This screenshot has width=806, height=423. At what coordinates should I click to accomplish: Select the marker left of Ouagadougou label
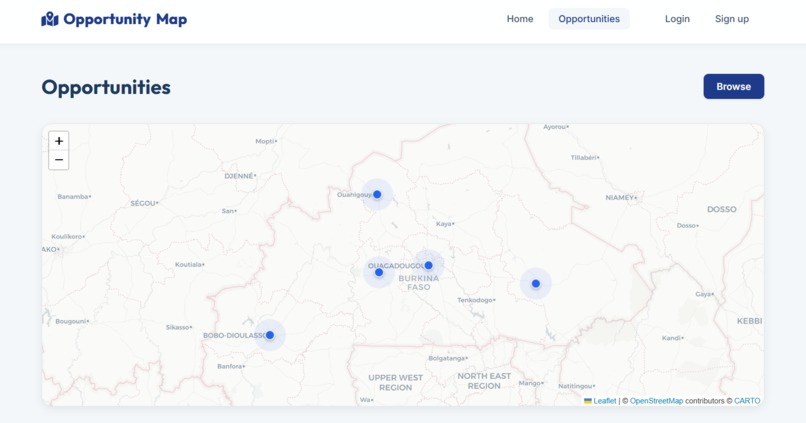(x=379, y=272)
